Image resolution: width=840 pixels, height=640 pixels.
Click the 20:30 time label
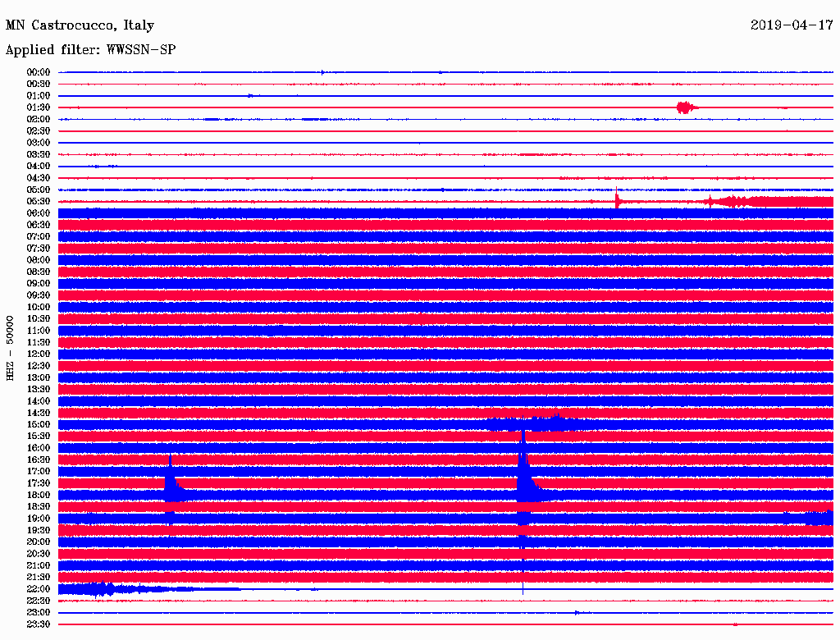(39, 554)
